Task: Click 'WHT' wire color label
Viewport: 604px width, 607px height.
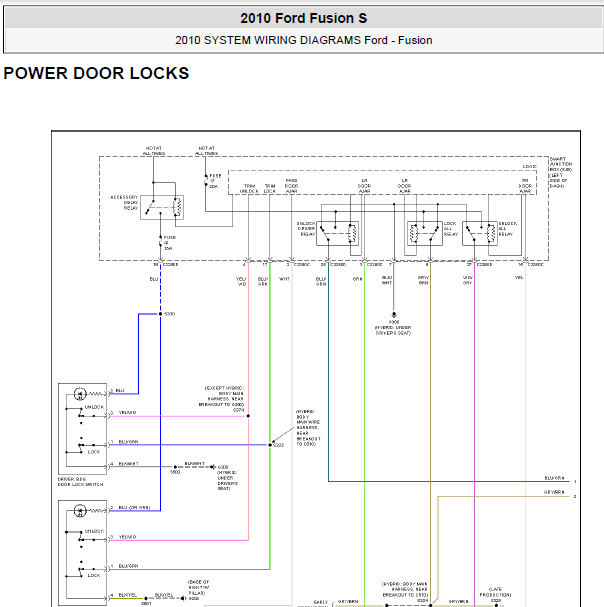Action: tap(284, 279)
